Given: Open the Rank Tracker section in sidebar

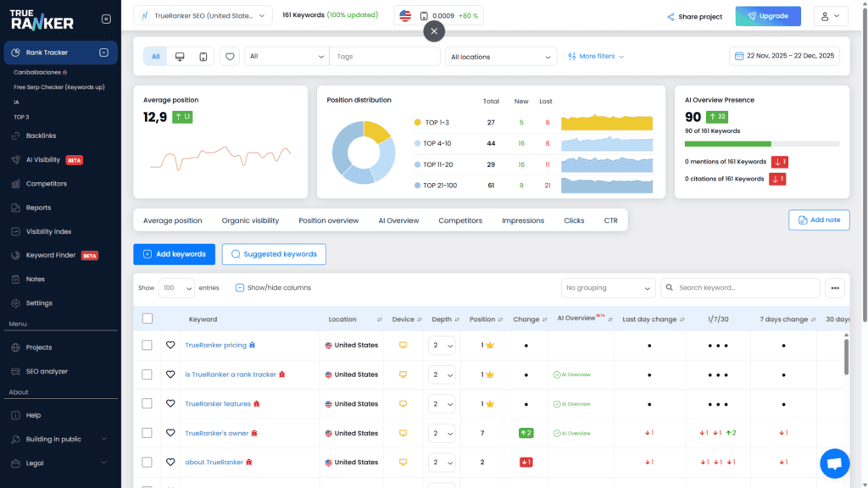Looking at the screenshot, I should [x=48, y=53].
